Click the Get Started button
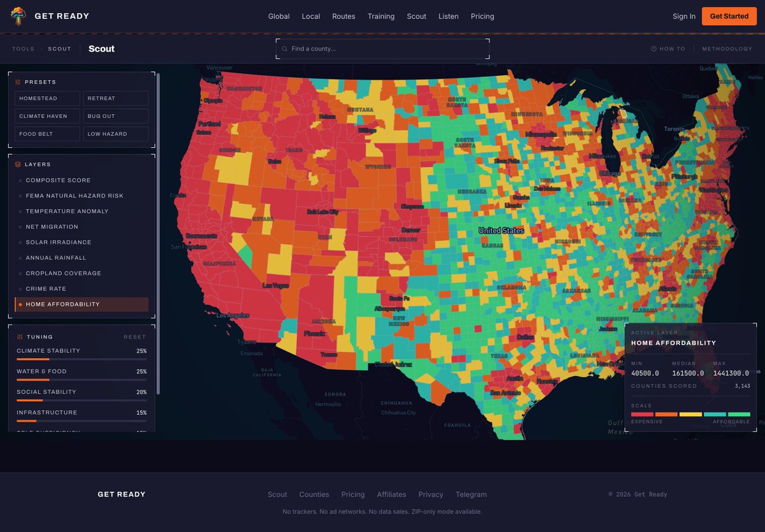 [729, 17]
